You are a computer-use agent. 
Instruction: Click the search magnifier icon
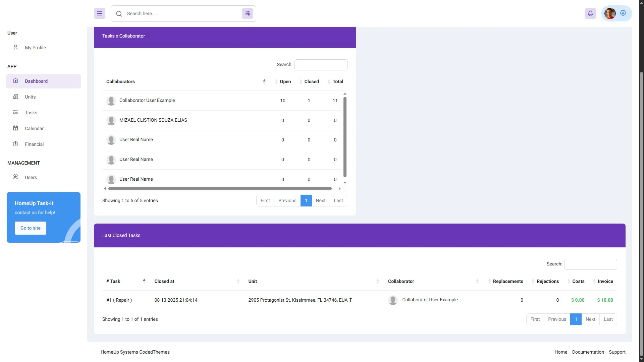119,14
